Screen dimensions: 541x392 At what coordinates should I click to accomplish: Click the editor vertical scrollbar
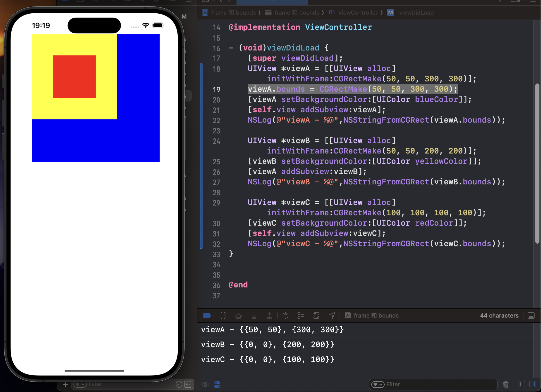[537, 163]
